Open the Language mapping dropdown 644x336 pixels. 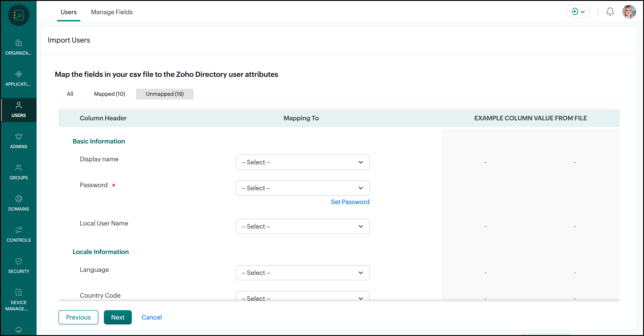[x=303, y=272]
